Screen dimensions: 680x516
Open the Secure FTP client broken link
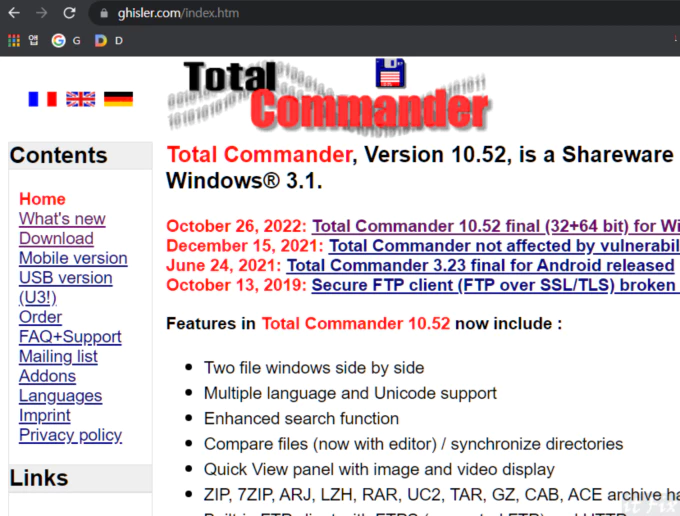[x=496, y=285]
